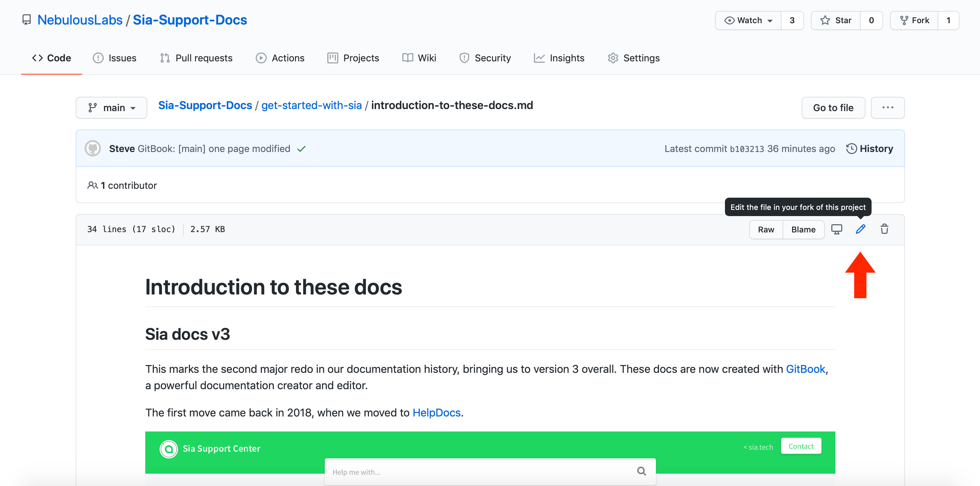Open repository Settings tab
Viewport: 980px width, 486px height.
click(x=634, y=58)
